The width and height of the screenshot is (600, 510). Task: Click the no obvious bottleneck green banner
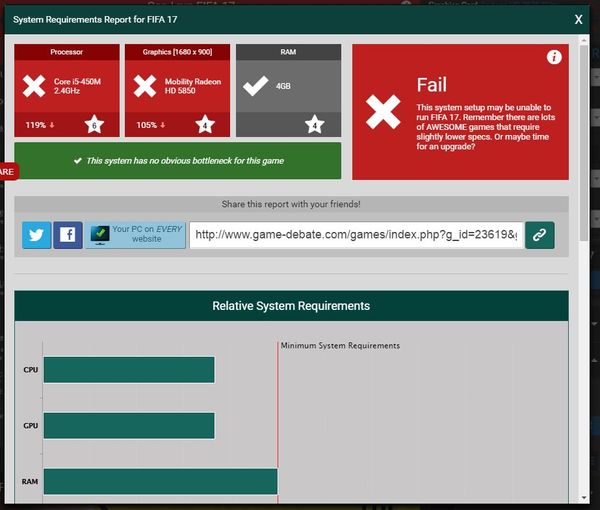178,161
